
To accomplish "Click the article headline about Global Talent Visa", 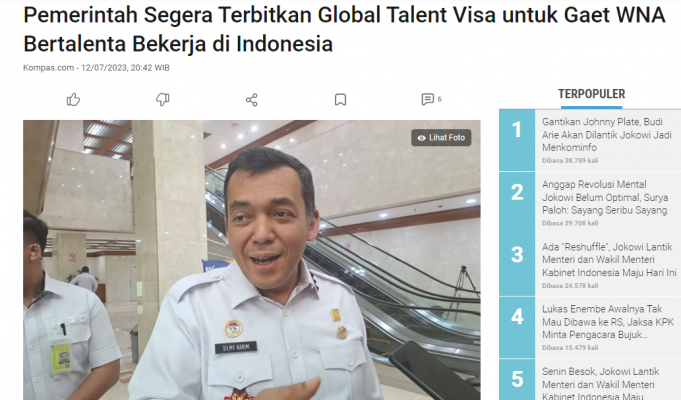I will (x=344, y=29).
